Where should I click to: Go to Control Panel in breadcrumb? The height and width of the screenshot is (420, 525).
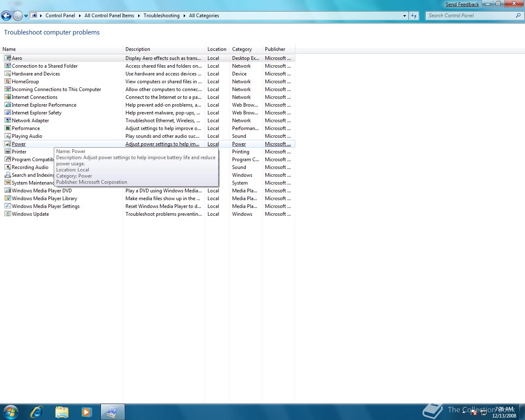[x=60, y=16]
